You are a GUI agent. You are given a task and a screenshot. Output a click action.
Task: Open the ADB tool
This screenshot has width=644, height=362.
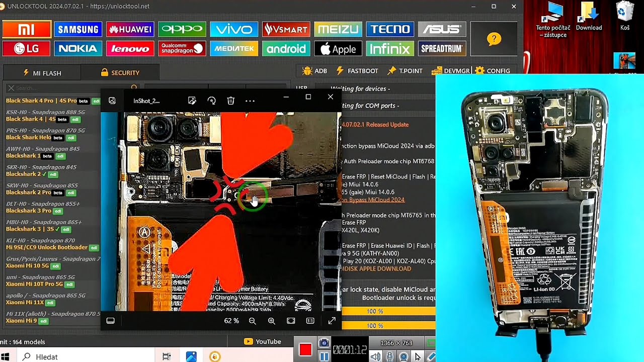tap(314, 71)
